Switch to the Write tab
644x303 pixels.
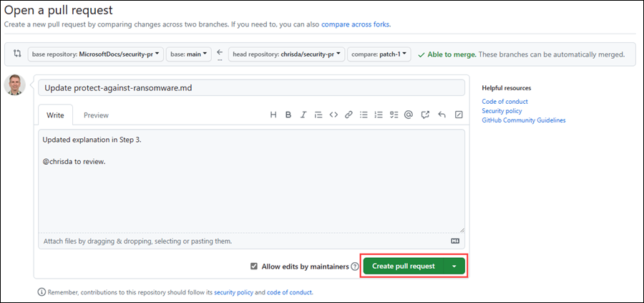[x=55, y=115]
